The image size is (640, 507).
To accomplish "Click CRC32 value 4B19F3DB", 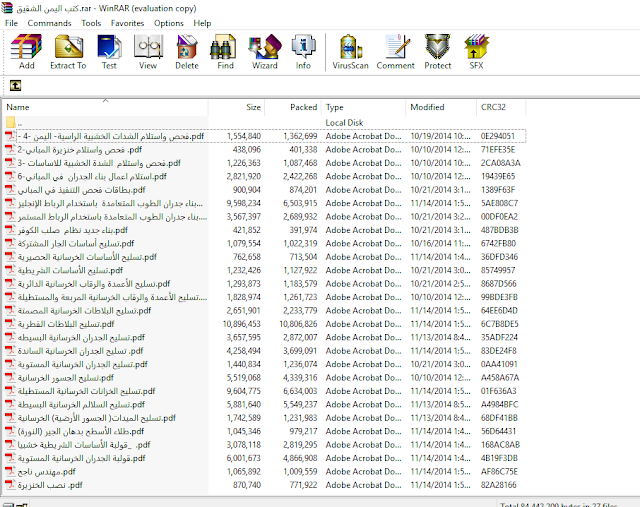I will coord(499,458).
